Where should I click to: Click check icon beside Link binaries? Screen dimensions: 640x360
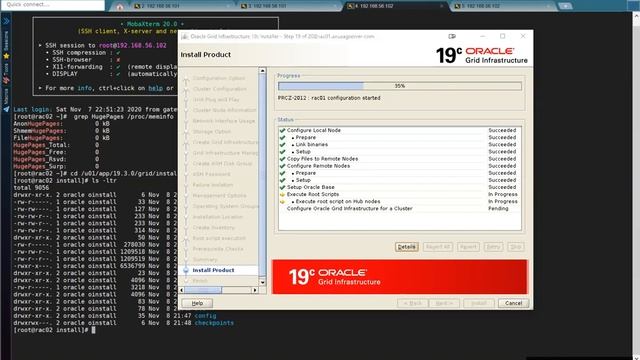[282, 144]
